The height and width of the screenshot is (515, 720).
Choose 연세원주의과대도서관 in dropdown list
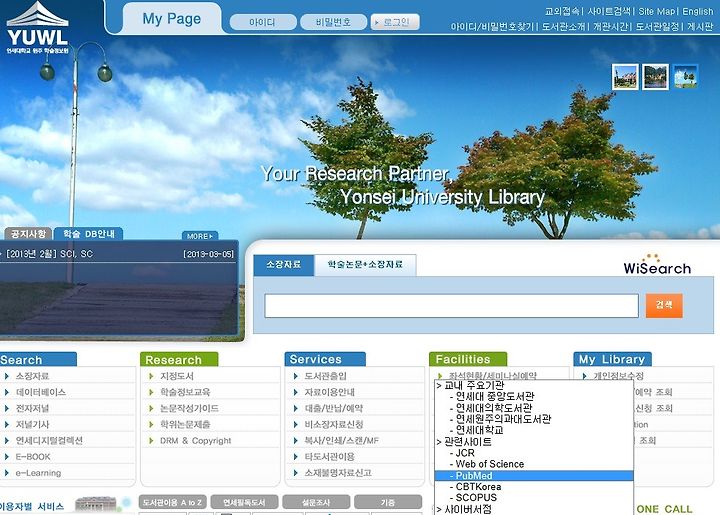tap(534, 419)
